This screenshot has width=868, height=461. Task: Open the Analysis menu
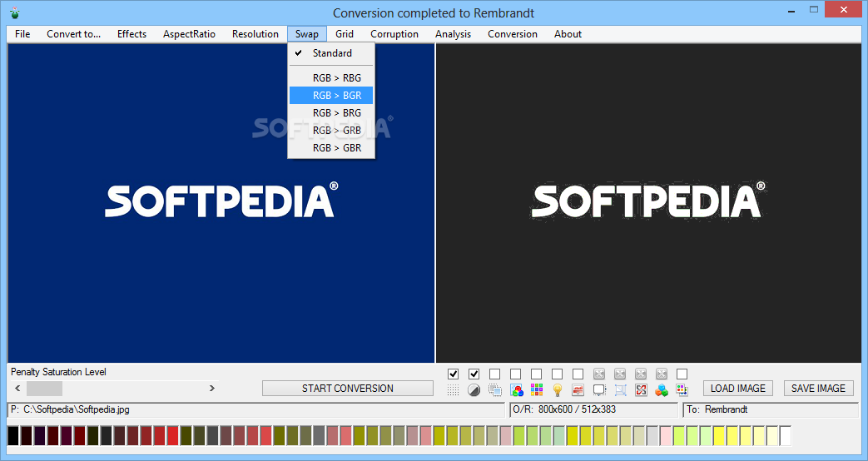tap(453, 34)
